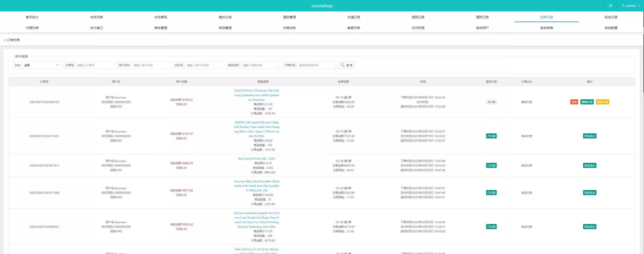Viewport: 644px width, 254px height.
Task: Open 系统用户 page
Action: [482, 28]
